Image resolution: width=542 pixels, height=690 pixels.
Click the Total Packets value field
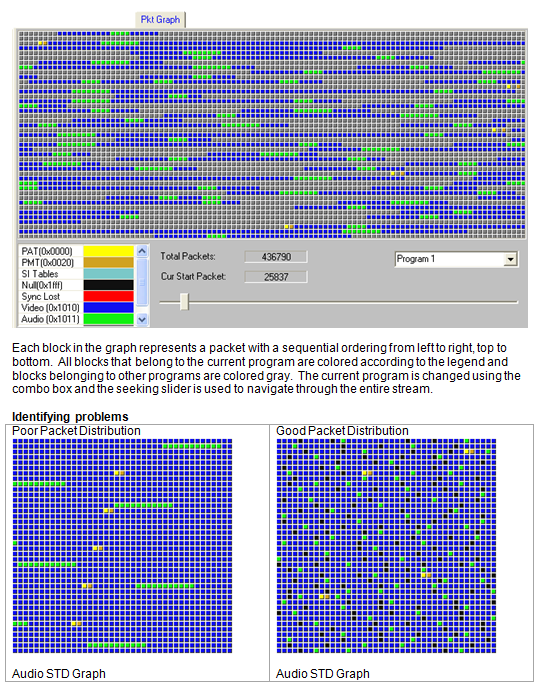[x=276, y=257]
